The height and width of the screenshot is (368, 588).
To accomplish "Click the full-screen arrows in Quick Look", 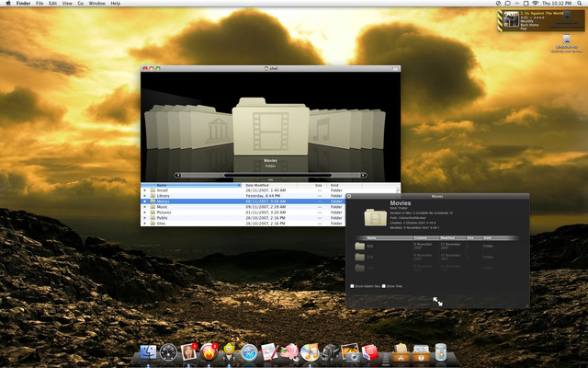I will click(438, 301).
